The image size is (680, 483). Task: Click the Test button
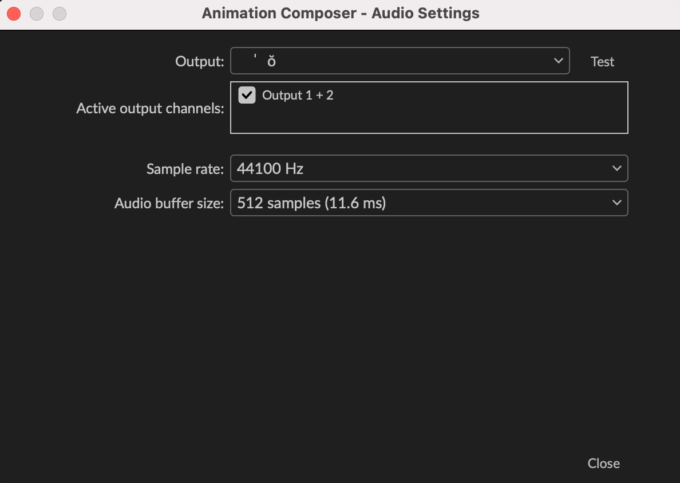[x=602, y=62]
